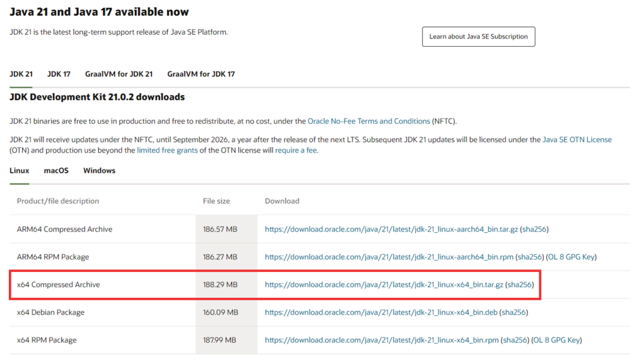Click Learn about Java SE Subscription
Viewport: 639px width, 364px height.
click(x=478, y=37)
